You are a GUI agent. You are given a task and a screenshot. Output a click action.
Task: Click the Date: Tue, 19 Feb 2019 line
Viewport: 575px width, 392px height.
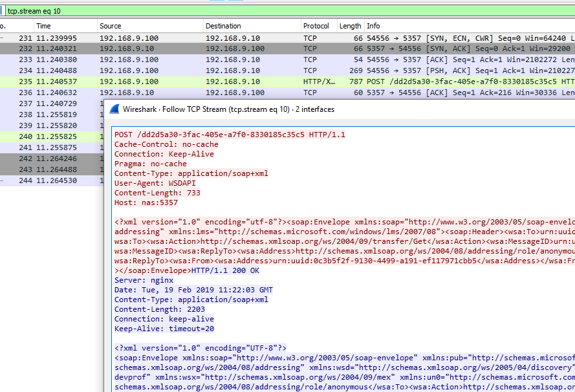pyautogui.click(x=193, y=290)
